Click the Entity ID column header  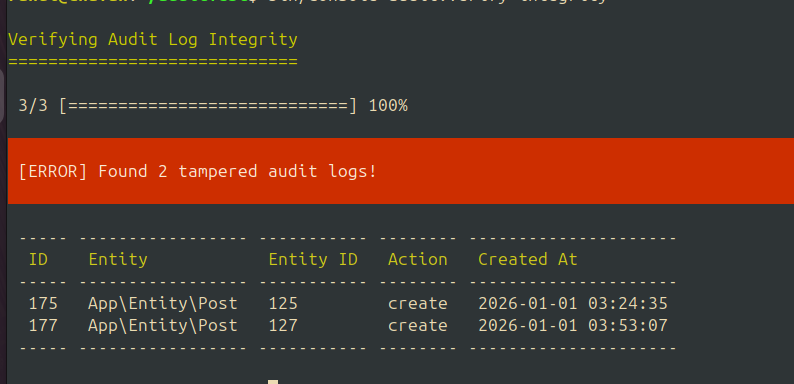coord(313,260)
